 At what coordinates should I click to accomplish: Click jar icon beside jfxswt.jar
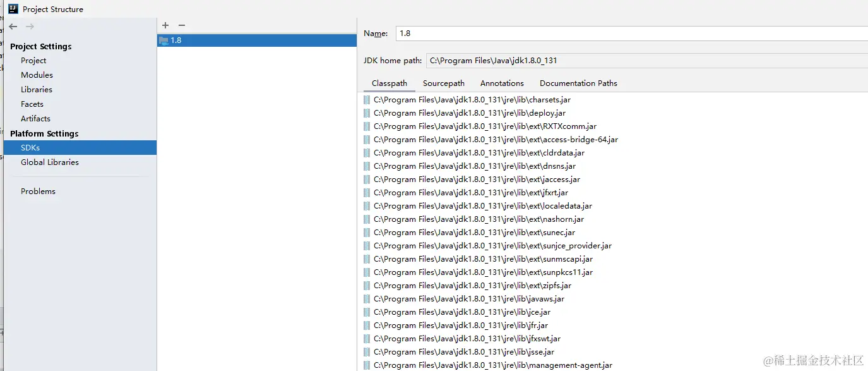(x=367, y=339)
